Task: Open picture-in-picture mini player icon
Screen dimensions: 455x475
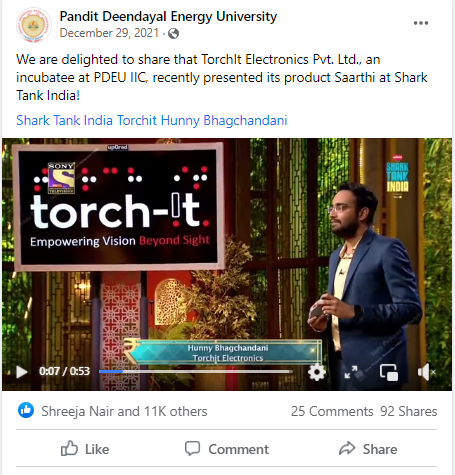Action: pos(389,372)
